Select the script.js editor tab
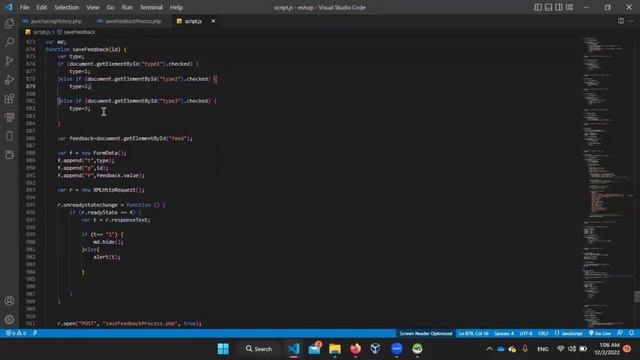 coord(193,21)
